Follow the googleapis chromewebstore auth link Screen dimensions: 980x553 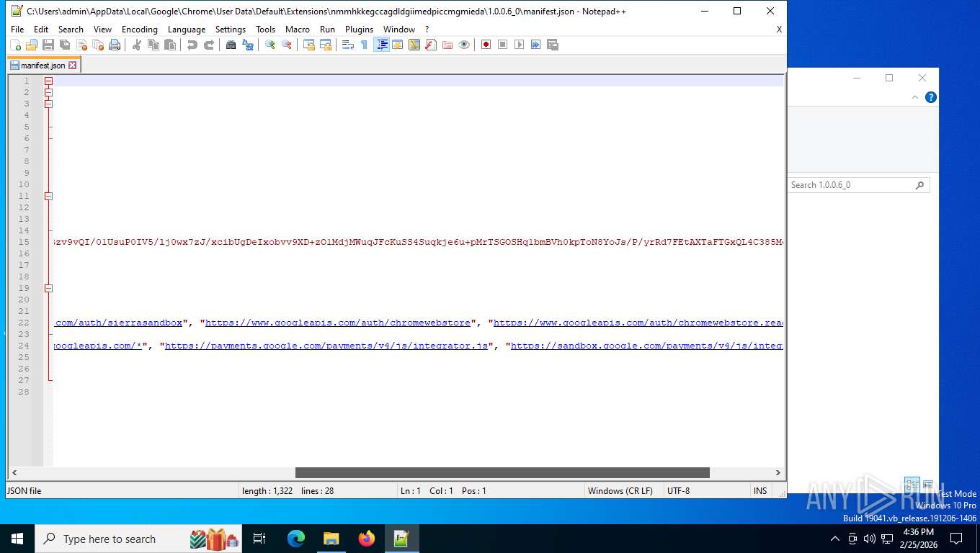338,323
